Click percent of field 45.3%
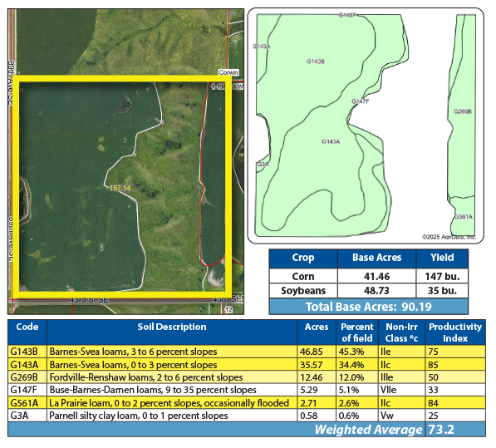The width and height of the screenshot is (496, 448). pyautogui.click(x=351, y=352)
